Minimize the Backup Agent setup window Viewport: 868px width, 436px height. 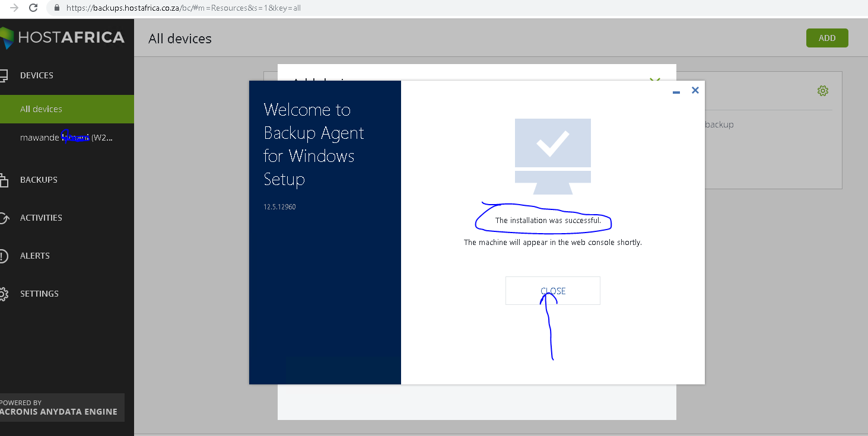676,92
